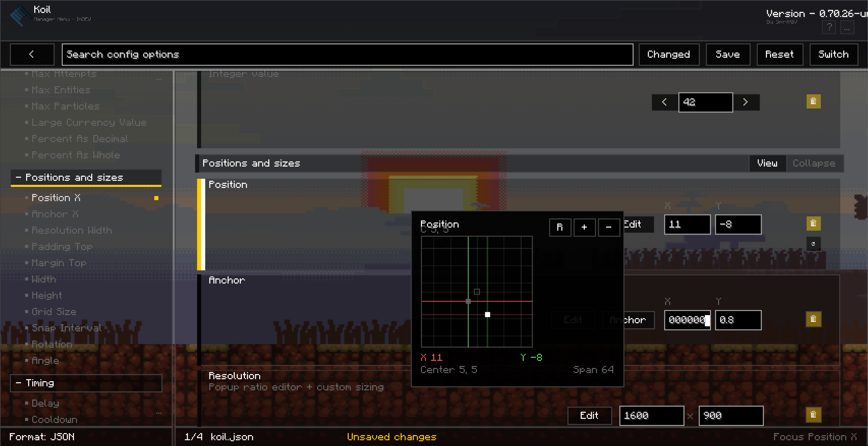Select Width in the sidebar

pos(44,279)
